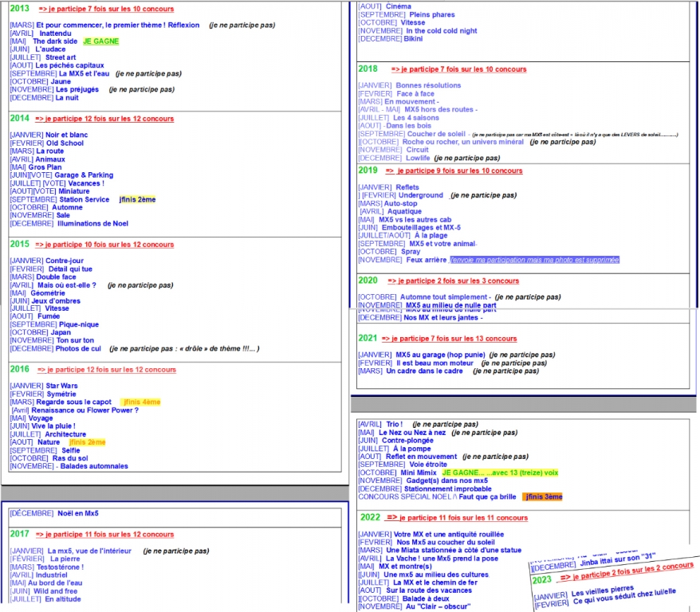
Task: Click the theme 'Balades automnales'
Action: tap(94, 466)
